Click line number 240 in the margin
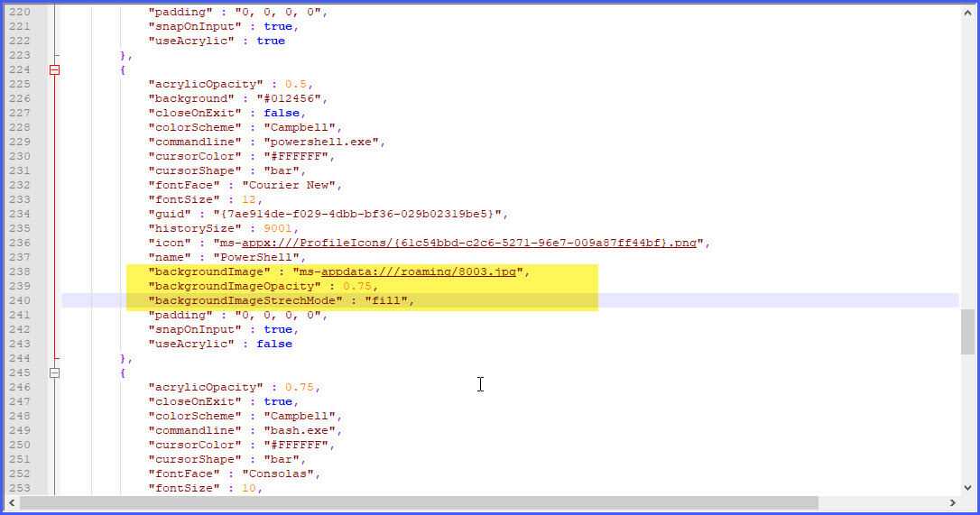The width and height of the screenshot is (980, 515). point(19,300)
